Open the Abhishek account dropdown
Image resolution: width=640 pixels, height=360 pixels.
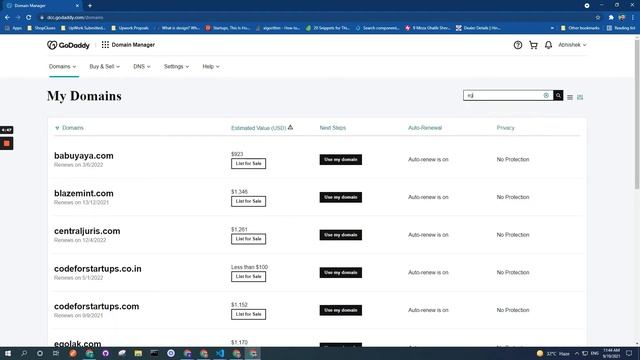572,45
